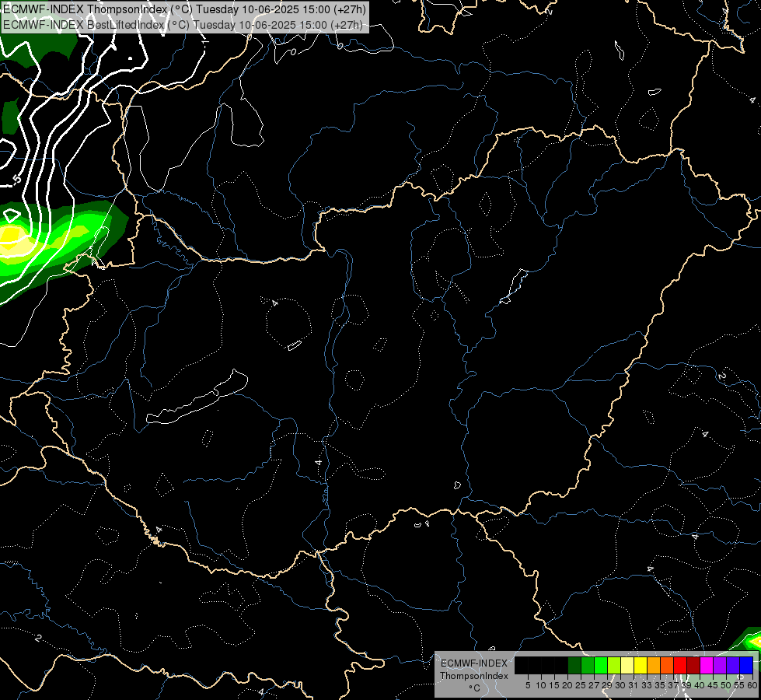Click legend tick label 33

coord(647,685)
